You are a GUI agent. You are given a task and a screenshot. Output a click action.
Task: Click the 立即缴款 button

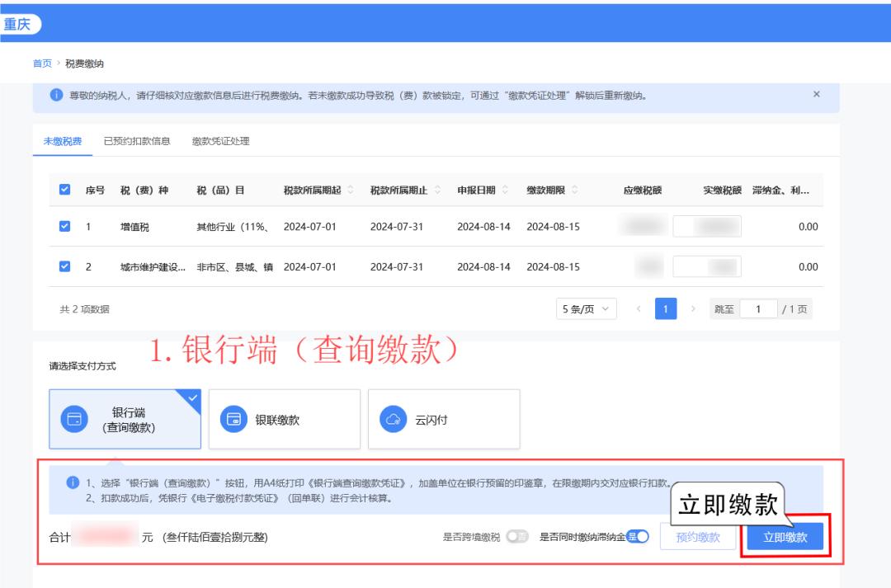click(x=785, y=538)
